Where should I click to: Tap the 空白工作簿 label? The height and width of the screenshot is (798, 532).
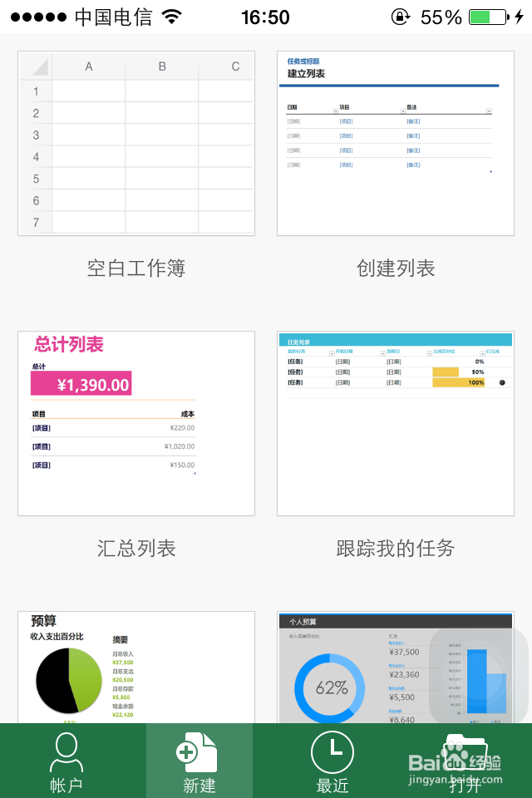click(136, 268)
